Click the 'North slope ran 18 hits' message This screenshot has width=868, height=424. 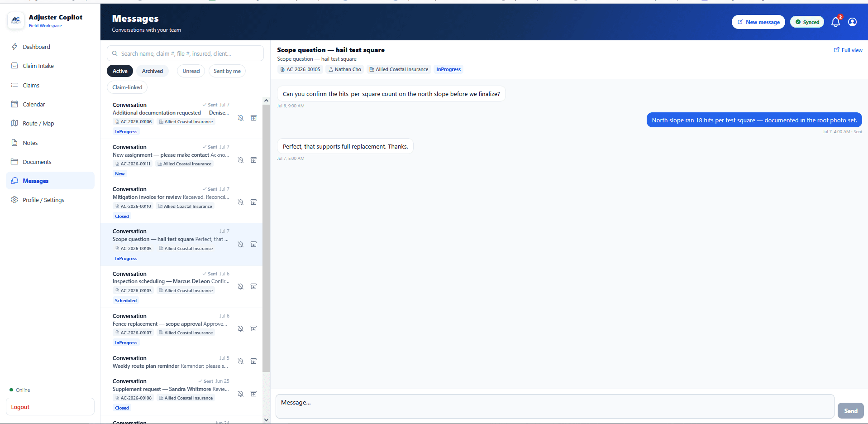coord(754,120)
